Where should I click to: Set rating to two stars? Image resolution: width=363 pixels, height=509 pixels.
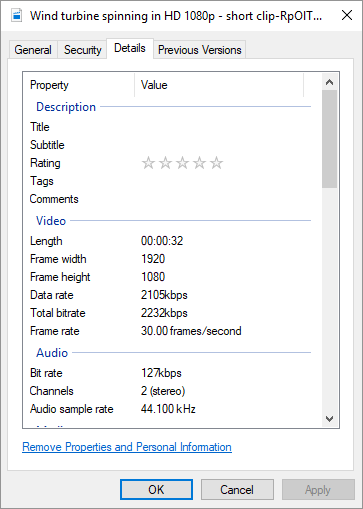(x=165, y=163)
